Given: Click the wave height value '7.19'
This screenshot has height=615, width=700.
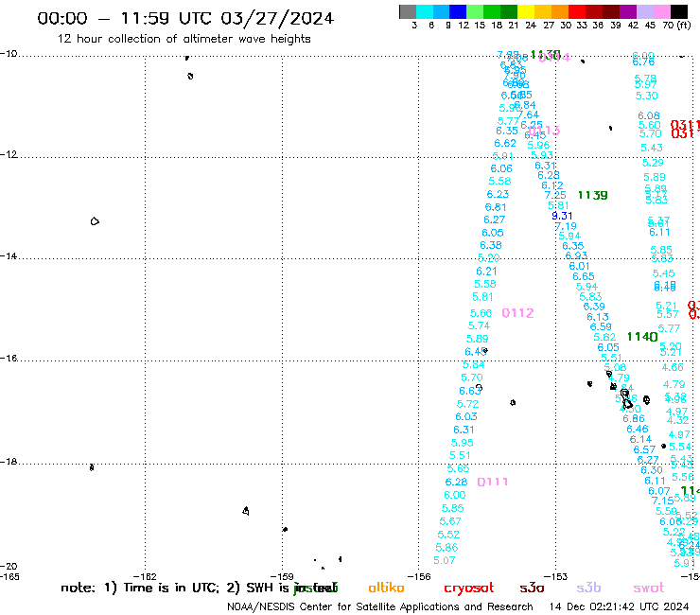Looking at the screenshot, I should tap(566, 226).
